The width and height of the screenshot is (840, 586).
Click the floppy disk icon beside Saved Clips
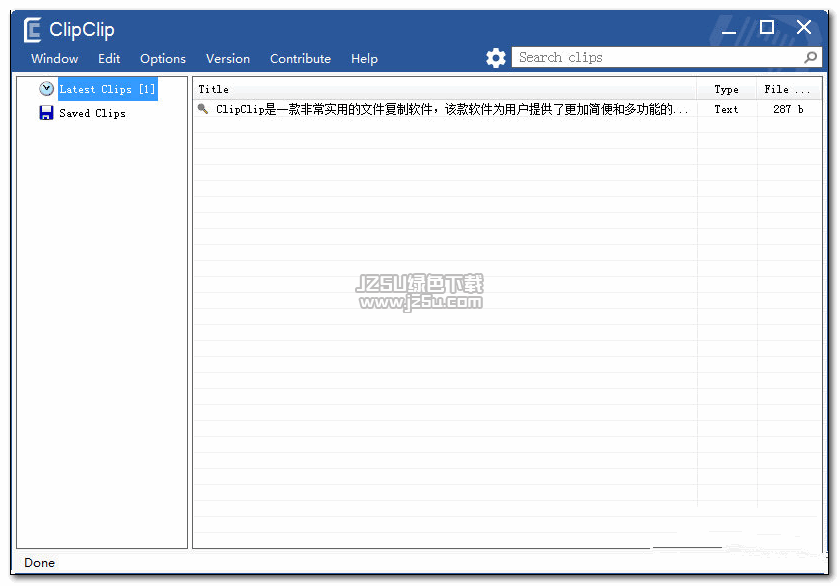click(47, 112)
